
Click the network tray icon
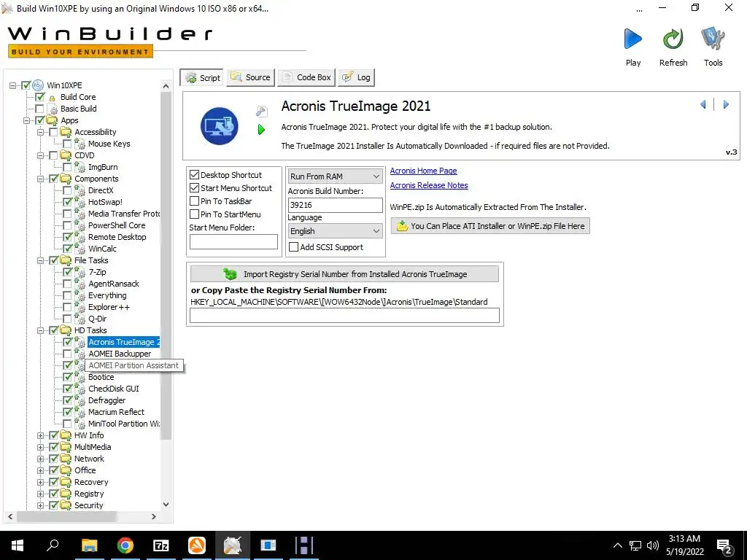(635, 545)
